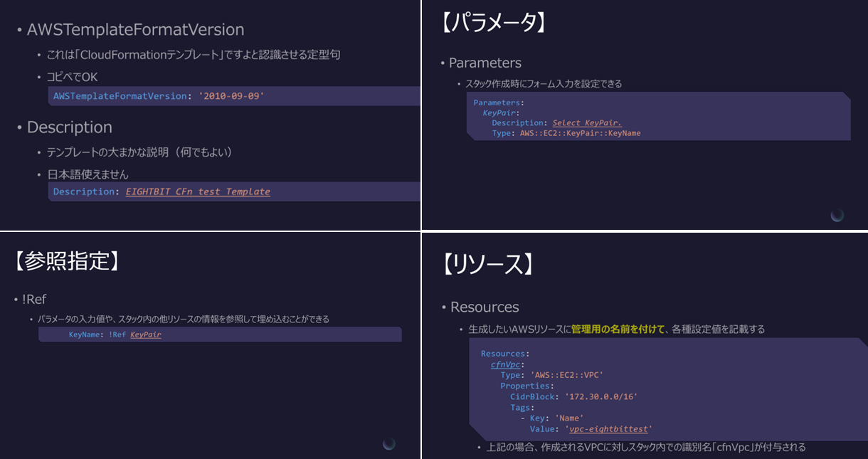
Task: Click the underlined "Select KeyPair." description value
Action: pos(587,122)
